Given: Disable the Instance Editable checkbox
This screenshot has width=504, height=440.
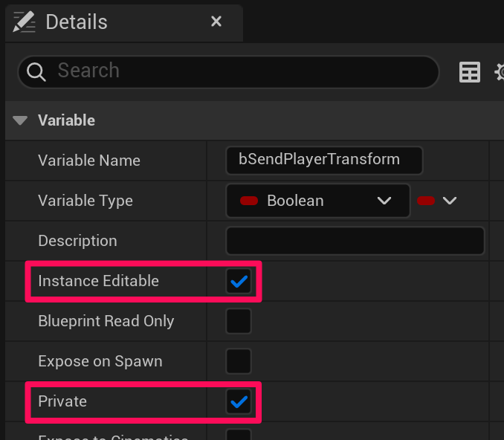Looking at the screenshot, I should point(239,281).
